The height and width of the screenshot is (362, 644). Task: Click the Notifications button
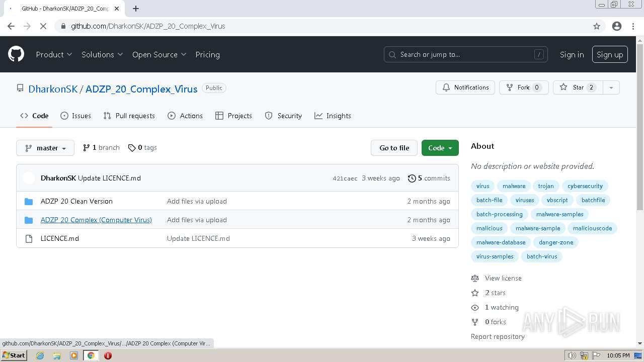(465, 87)
